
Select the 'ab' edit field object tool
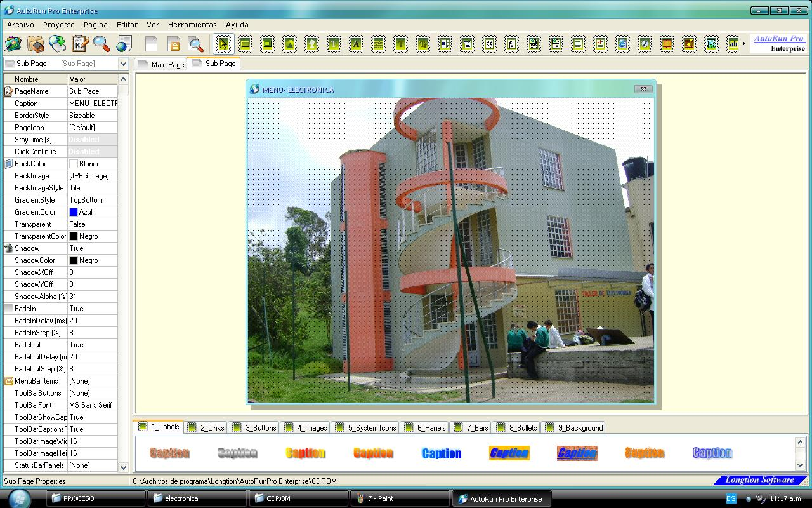coord(734,44)
